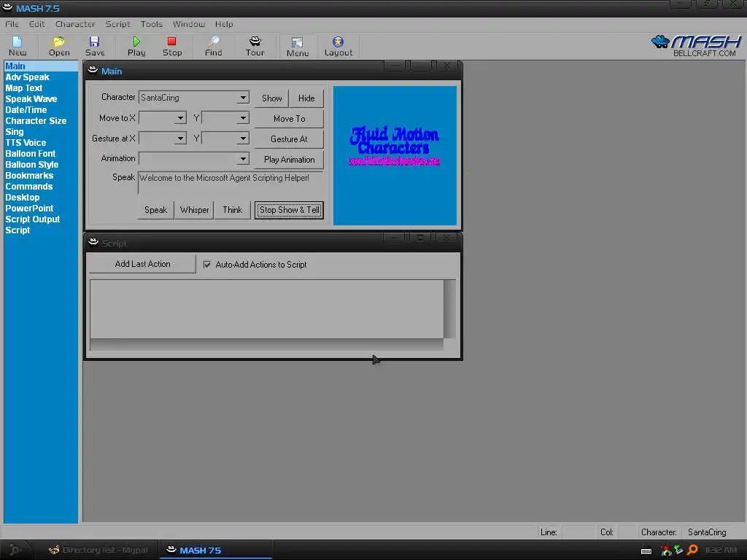Open the Character dropdown showing SantaCring
Viewport: 747px width, 560px height.
pyautogui.click(x=243, y=98)
